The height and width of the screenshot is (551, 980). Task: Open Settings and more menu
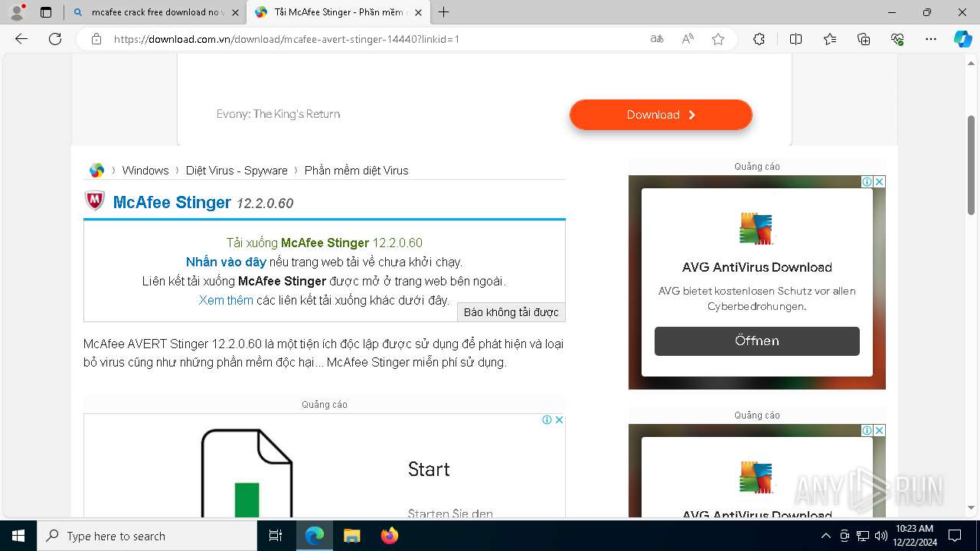coord(931,39)
